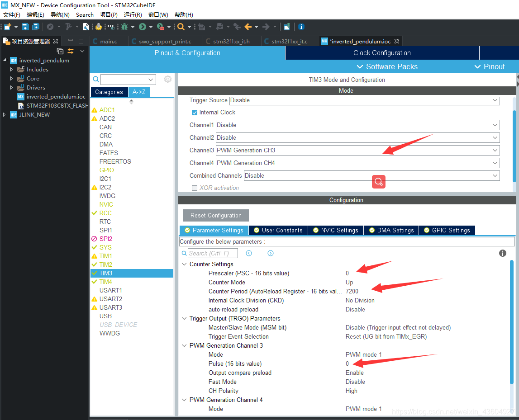Screen dimensions: 519x420
Task: Collapse the Counter Settings section
Action: point(184,264)
